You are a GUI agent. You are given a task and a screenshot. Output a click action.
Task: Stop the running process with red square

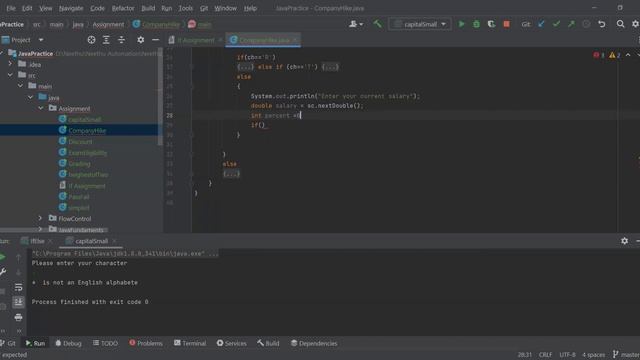point(506,24)
